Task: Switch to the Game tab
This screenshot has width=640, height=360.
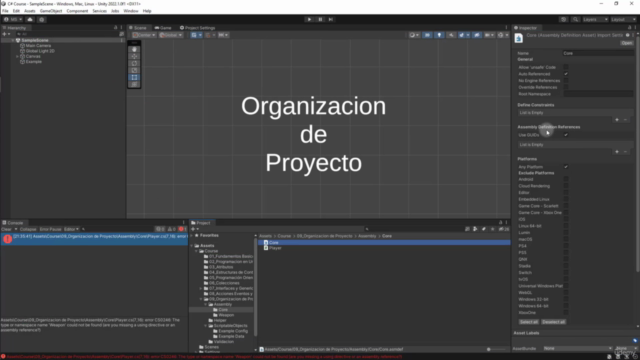Action: (163, 28)
